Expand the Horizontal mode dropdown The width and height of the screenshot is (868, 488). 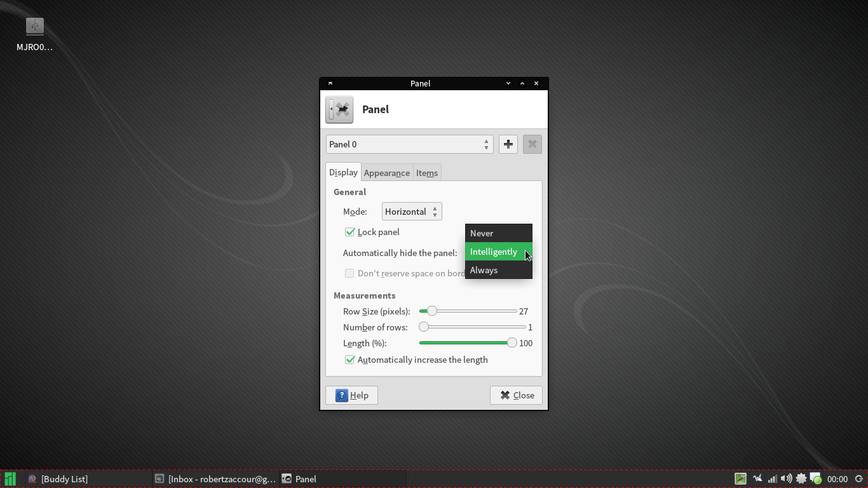[411, 212]
